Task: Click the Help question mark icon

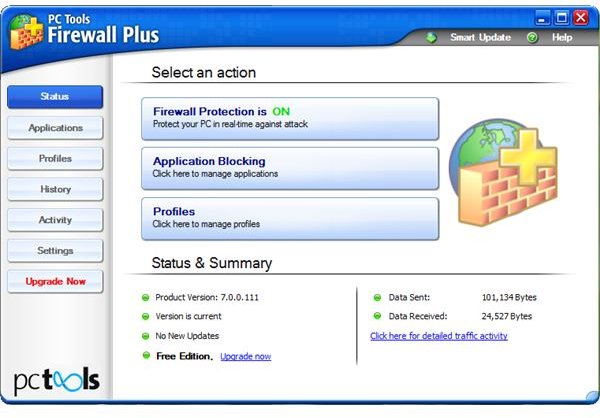Action: click(532, 38)
